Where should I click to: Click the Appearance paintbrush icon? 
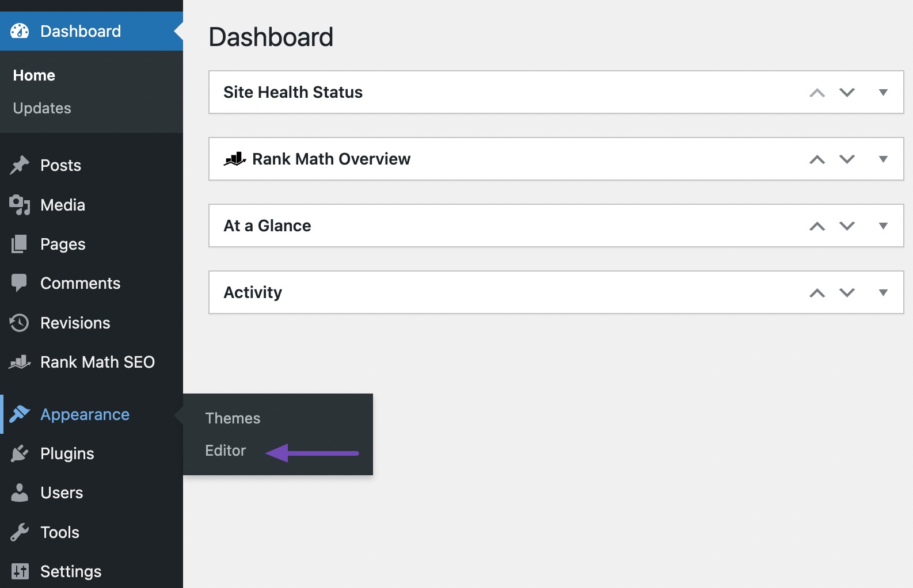(x=20, y=414)
